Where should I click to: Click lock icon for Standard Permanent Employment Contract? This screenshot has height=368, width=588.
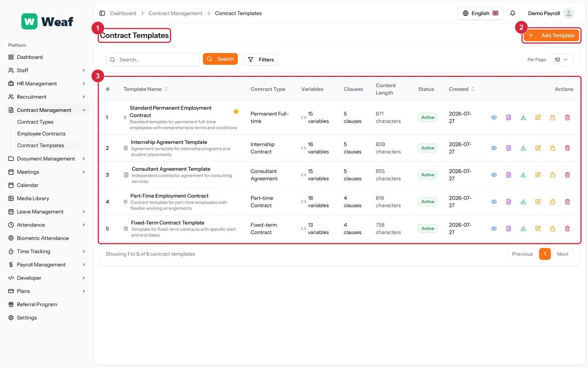[553, 117]
